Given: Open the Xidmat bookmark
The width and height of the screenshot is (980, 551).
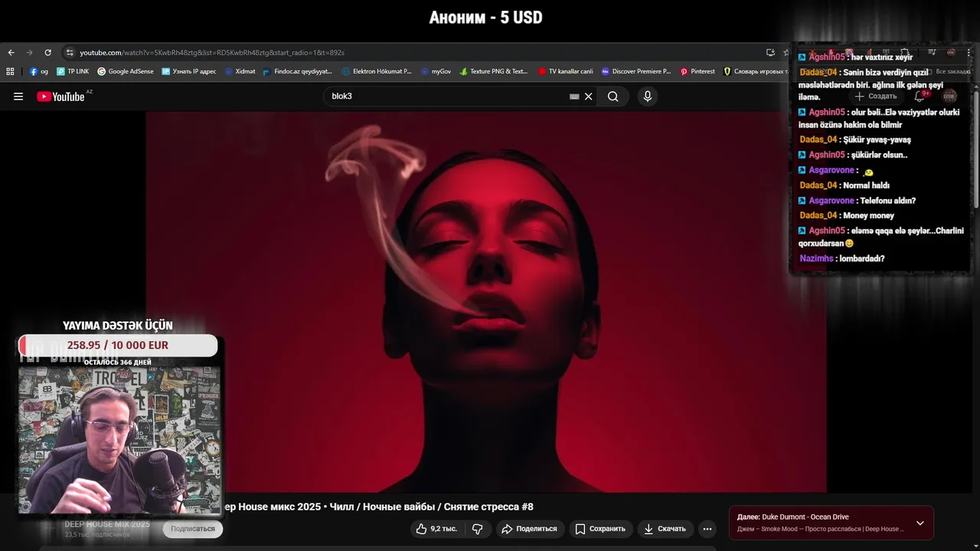Looking at the screenshot, I should click(240, 71).
